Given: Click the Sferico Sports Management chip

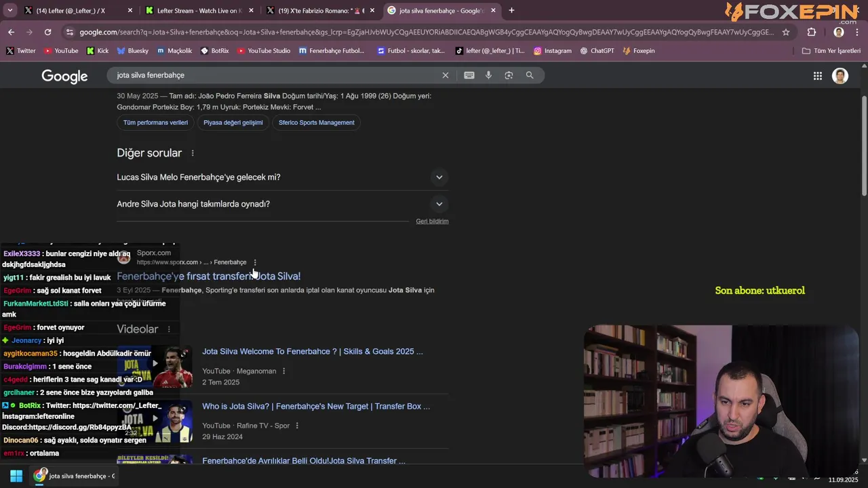Looking at the screenshot, I should point(317,123).
